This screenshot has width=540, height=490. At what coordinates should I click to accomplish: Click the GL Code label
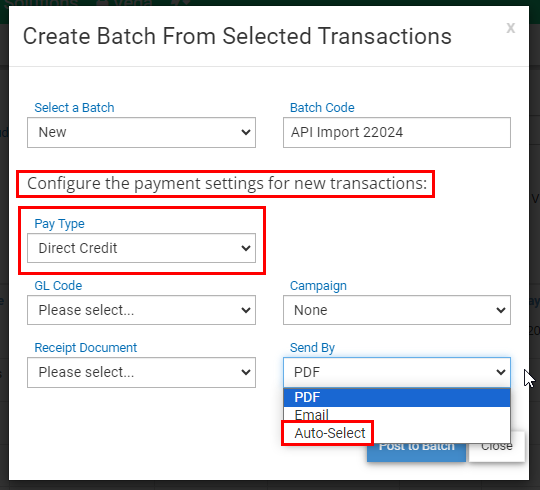tap(58, 286)
